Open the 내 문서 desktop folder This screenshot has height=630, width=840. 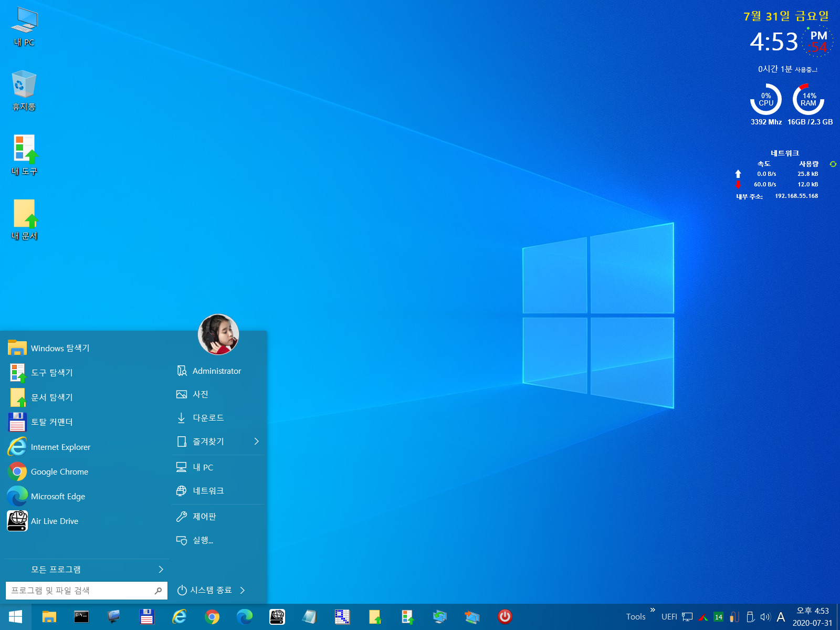(x=24, y=219)
